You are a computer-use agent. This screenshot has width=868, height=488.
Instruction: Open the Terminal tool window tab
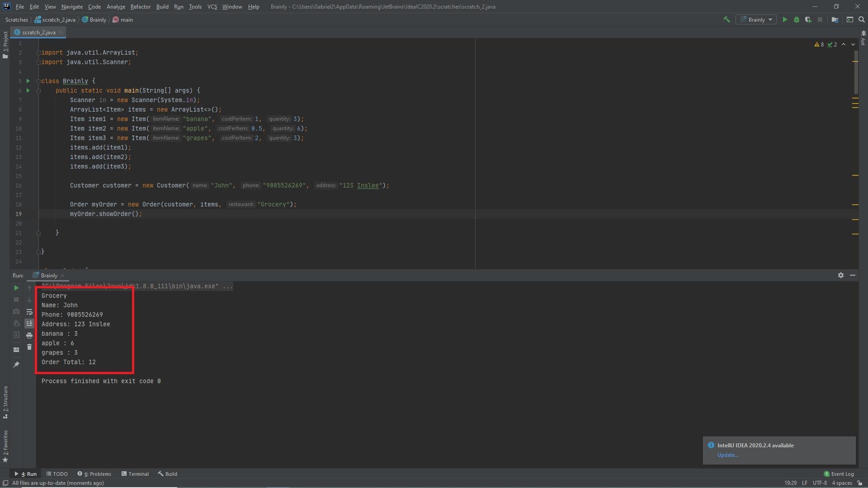pyautogui.click(x=135, y=474)
